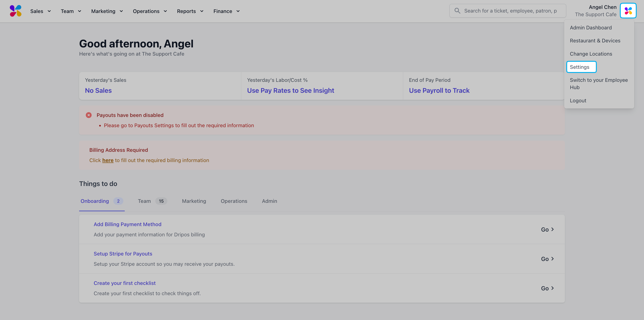Click the 'here' billing information link
Image resolution: width=644 pixels, height=320 pixels.
(x=108, y=160)
